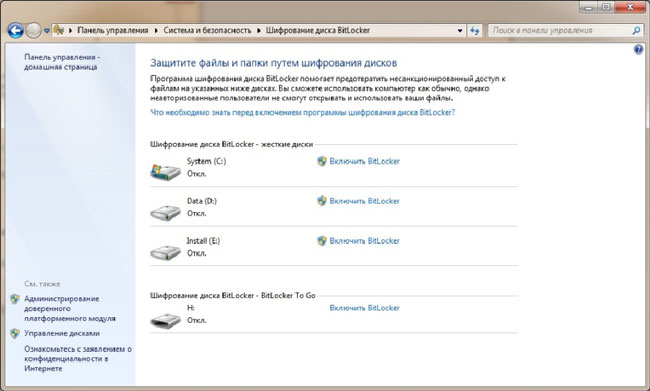Click the search magnifier icon
This screenshot has width=650, height=391.
coord(636,30)
